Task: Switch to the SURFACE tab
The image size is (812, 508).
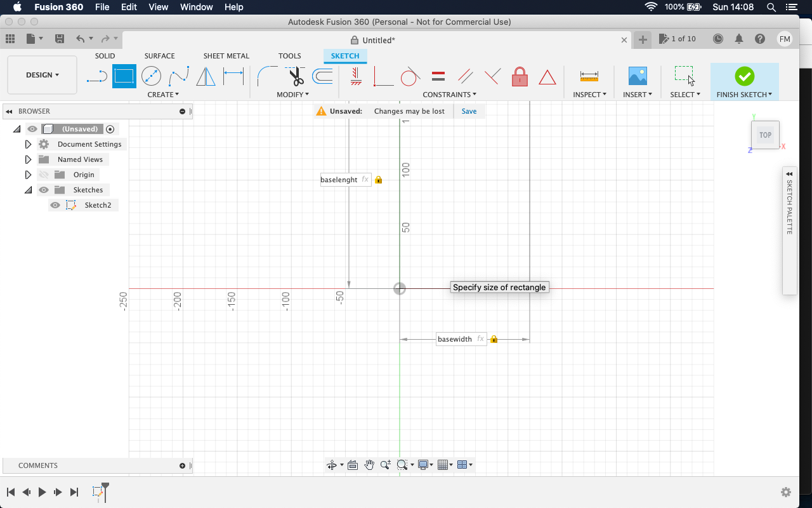Action: pos(159,56)
